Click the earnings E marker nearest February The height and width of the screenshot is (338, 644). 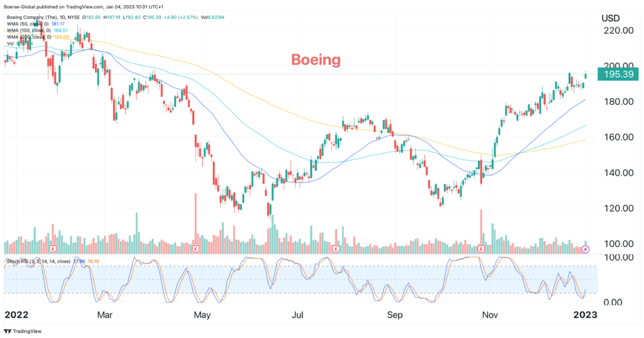tap(53, 249)
